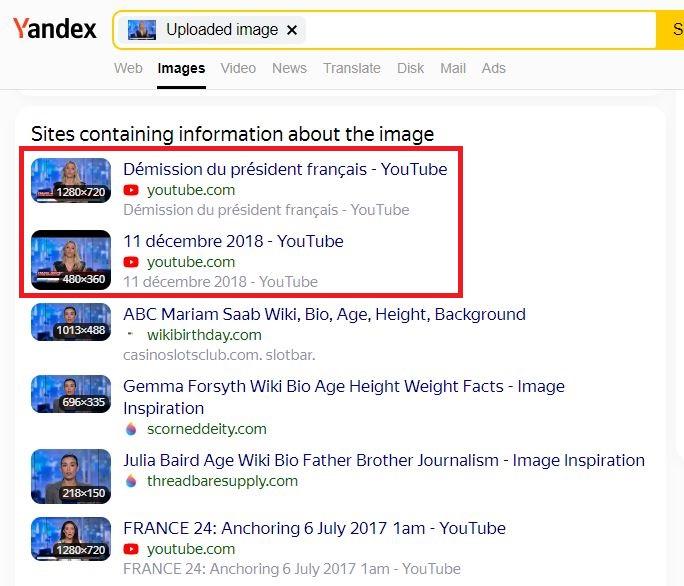Click youtube.com under FRANCE 24 Anchoring result

tap(191, 549)
